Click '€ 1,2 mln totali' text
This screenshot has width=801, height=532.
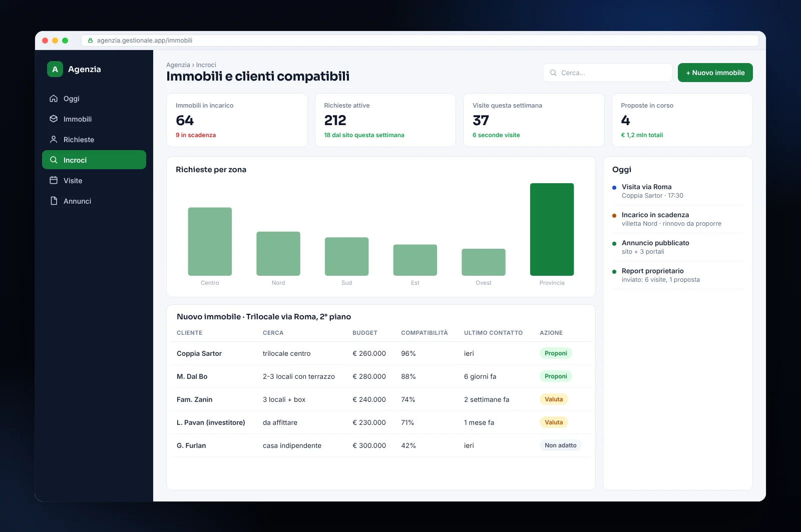pos(642,135)
